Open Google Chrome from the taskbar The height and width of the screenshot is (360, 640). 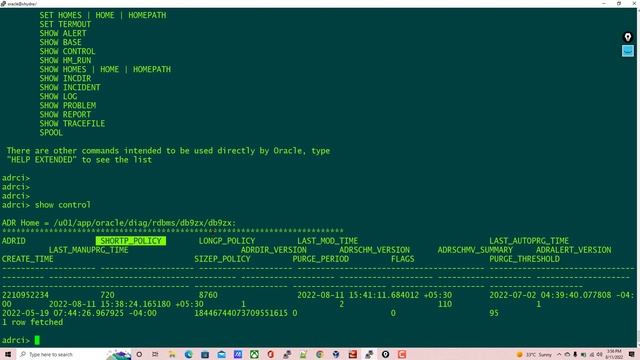click(320, 354)
